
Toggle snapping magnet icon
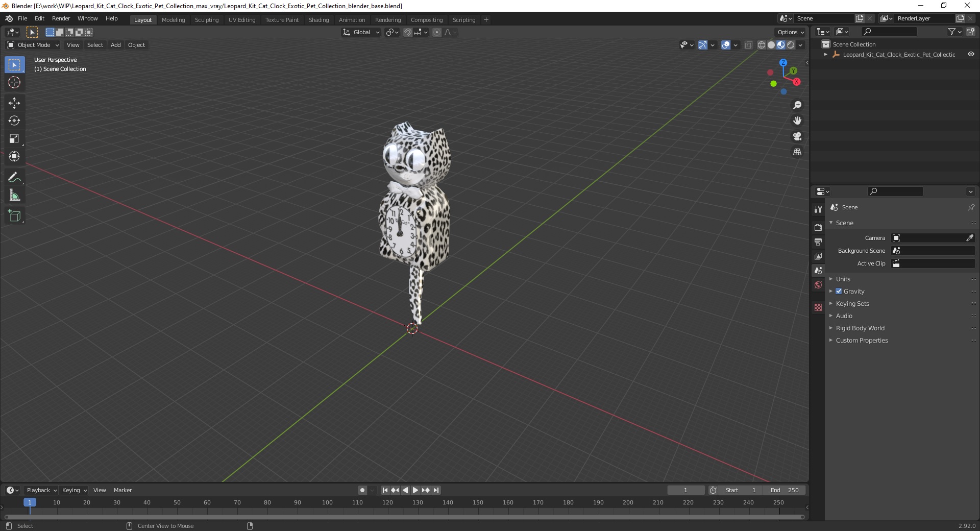coord(408,32)
